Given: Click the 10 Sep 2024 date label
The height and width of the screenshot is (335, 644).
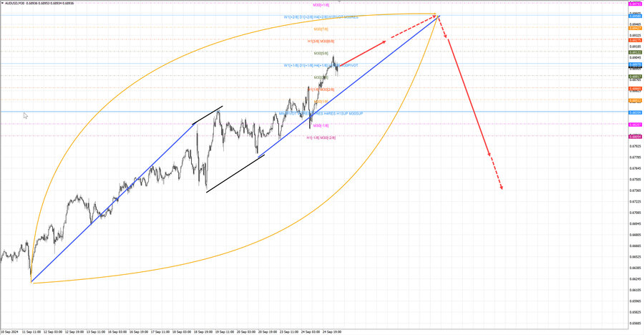Looking at the screenshot, I should tap(9, 331).
